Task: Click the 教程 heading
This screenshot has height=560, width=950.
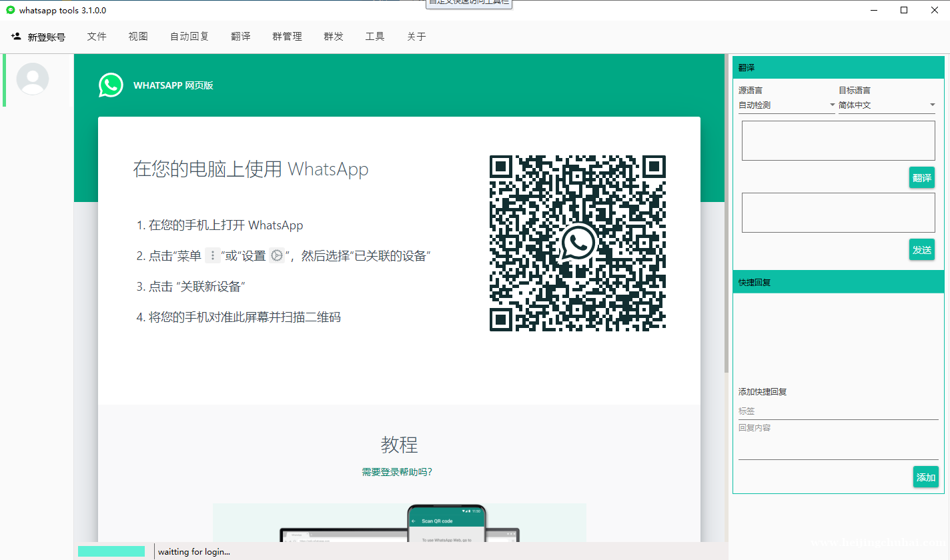Action: [400, 445]
